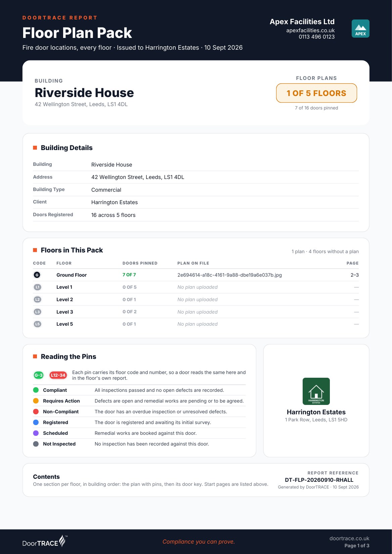Click the Requires Action legend label
This screenshot has width=392, height=554.
pos(61,401)
